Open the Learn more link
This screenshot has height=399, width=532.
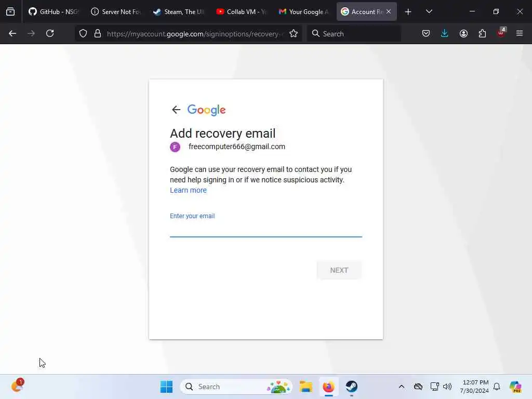click(188, 190)
